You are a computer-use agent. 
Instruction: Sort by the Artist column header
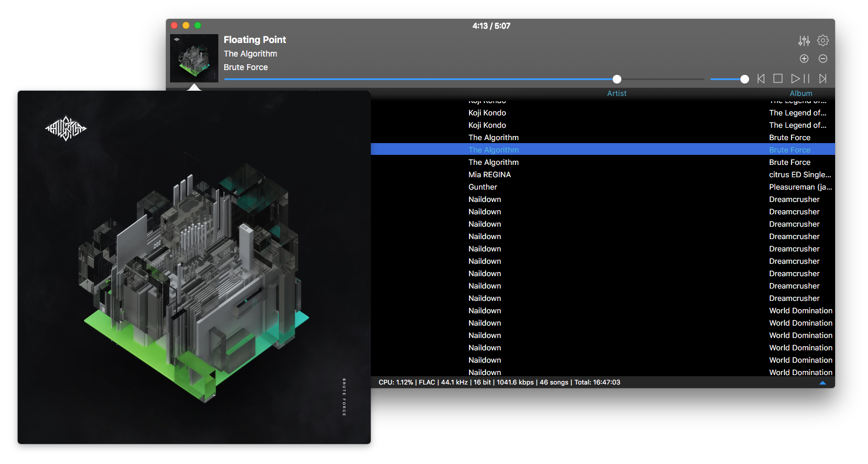pyautogui.click(x=617, y=93)
